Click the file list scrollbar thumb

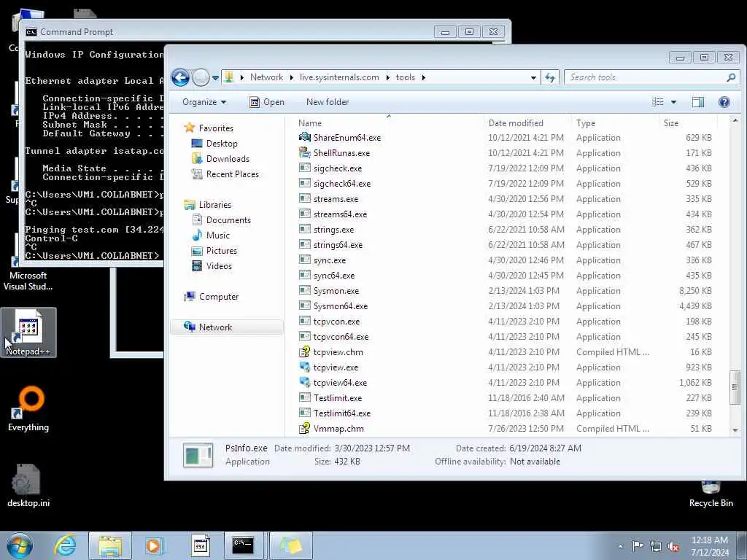point(734,387)
